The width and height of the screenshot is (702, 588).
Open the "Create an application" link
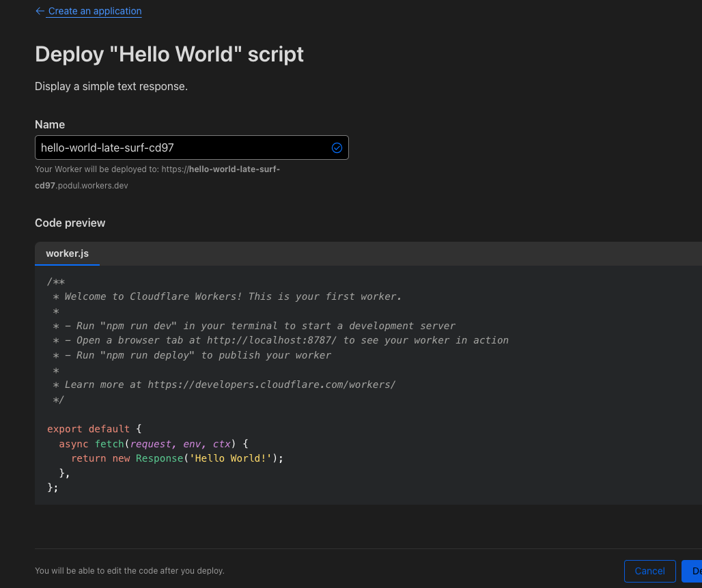95,12
